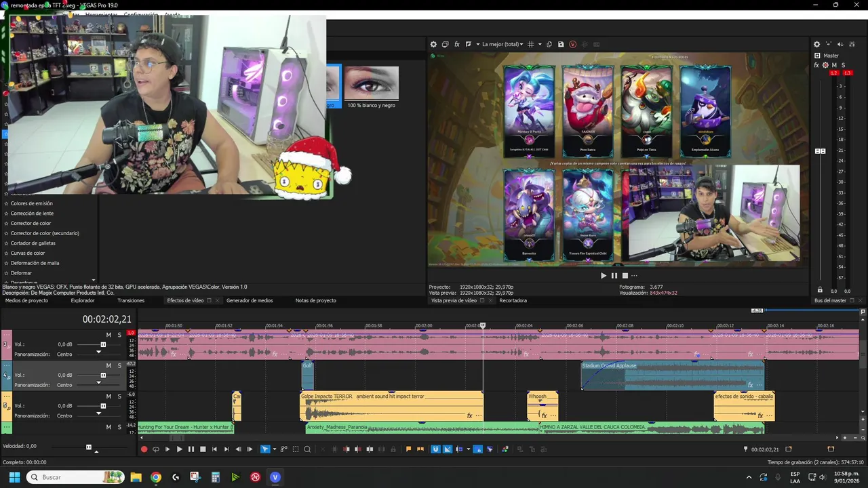Select 'Corrección de lente' effect
This screenshot has height=488, width=868.
click(x=32, y=213)
